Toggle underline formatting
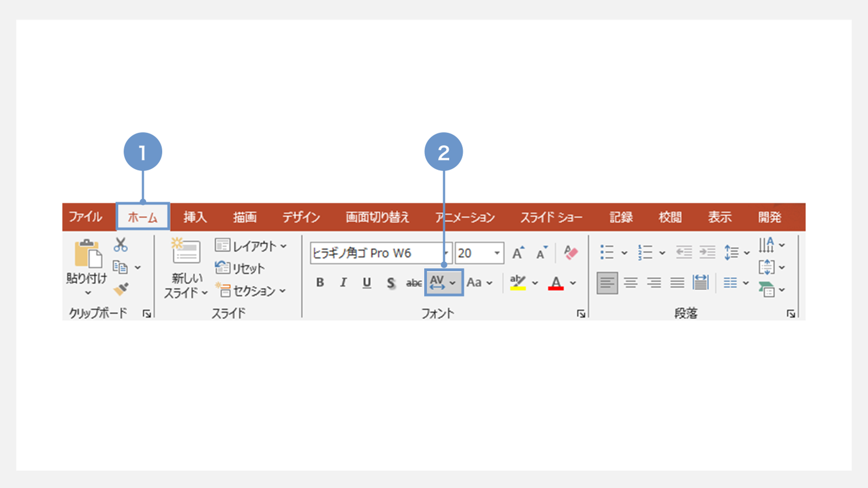 click(367, 283)
